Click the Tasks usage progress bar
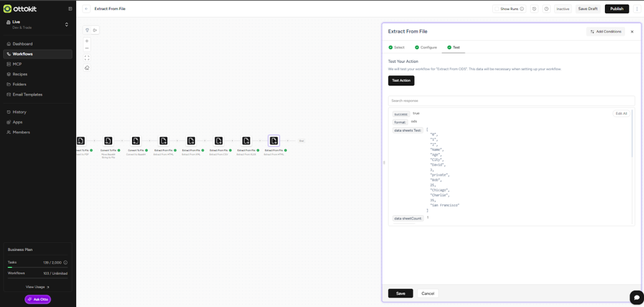This screenshot has height=307, width=644. (38, 267)
